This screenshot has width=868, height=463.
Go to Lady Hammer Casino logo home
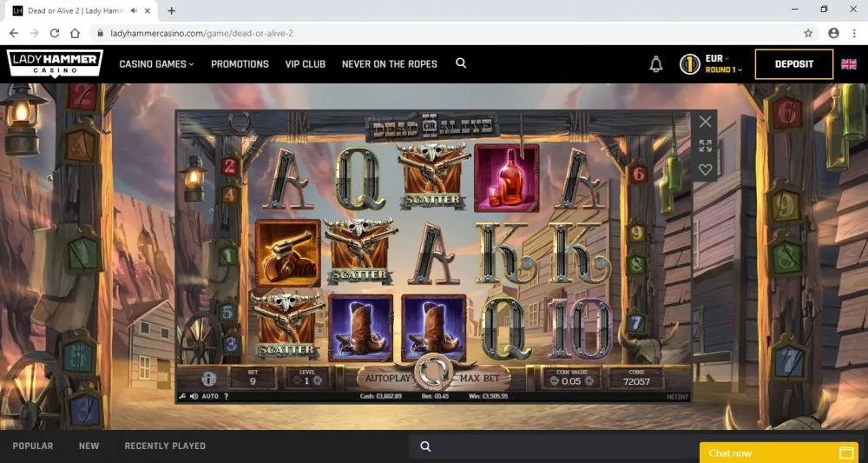click(x=55, y=63)
